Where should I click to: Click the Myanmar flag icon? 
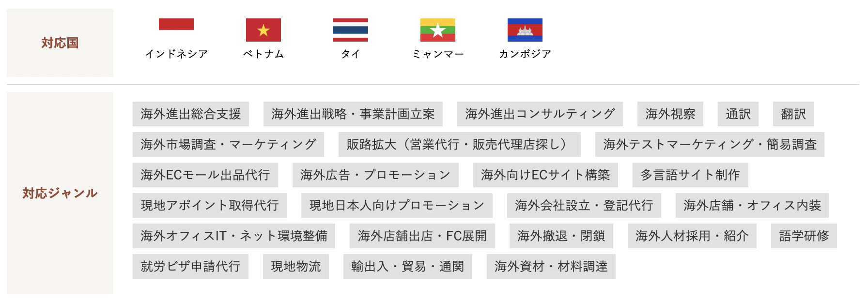pyautogui.click(x=438, y=30)
